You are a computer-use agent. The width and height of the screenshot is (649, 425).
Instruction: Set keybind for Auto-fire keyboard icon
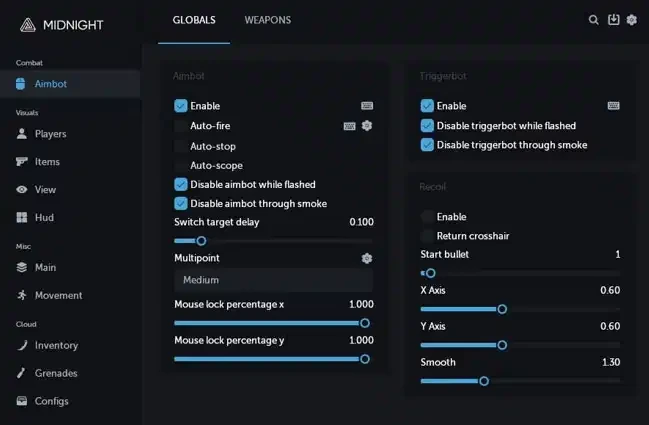(x=349, y=126)
